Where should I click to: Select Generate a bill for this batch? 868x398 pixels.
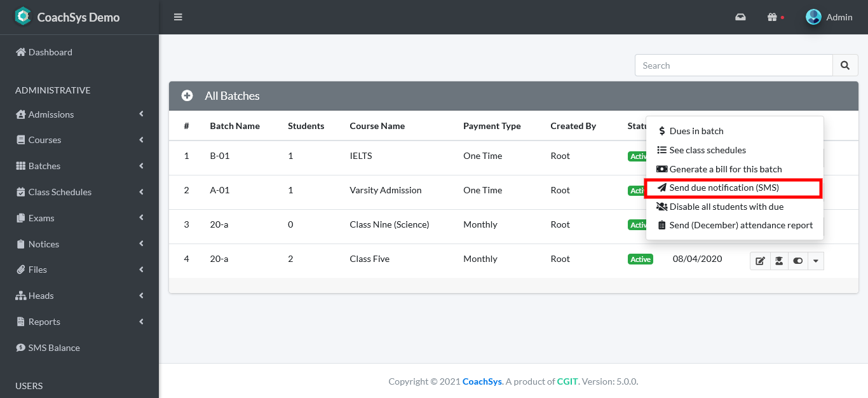725,169
